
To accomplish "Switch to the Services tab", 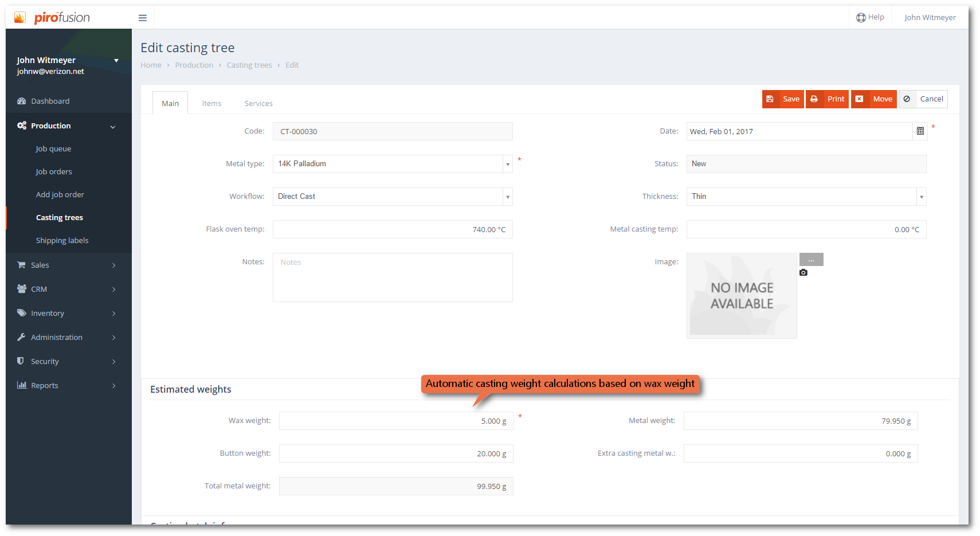I will pyautogui.click(x=258, y=103).
